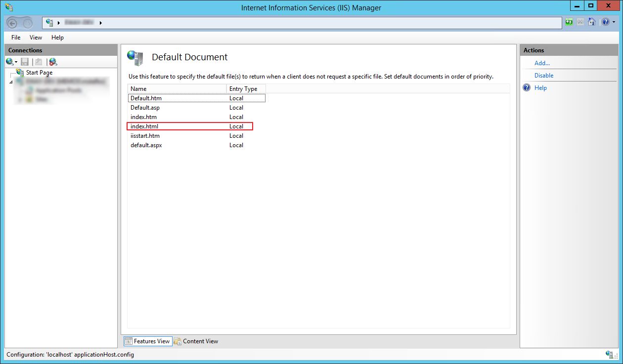The image size is (623, 364).
Task: Sort the list by the Name column header
Action: pyautogui.click(x=177, y=89)
